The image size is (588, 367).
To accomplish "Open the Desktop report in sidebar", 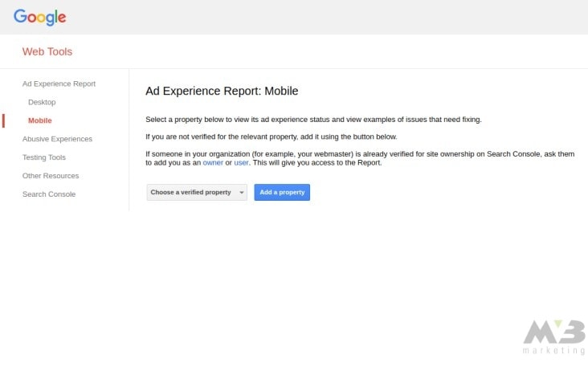I will 42,102.
